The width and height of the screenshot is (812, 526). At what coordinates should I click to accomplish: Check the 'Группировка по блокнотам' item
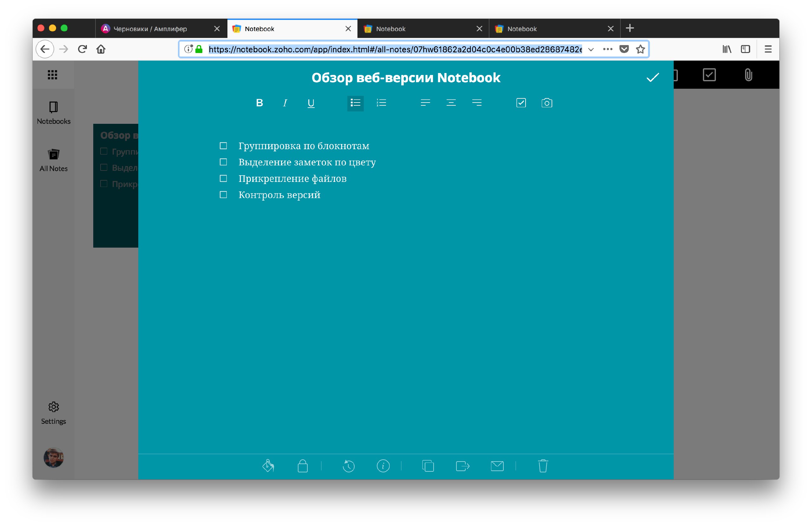coord(223,146)
